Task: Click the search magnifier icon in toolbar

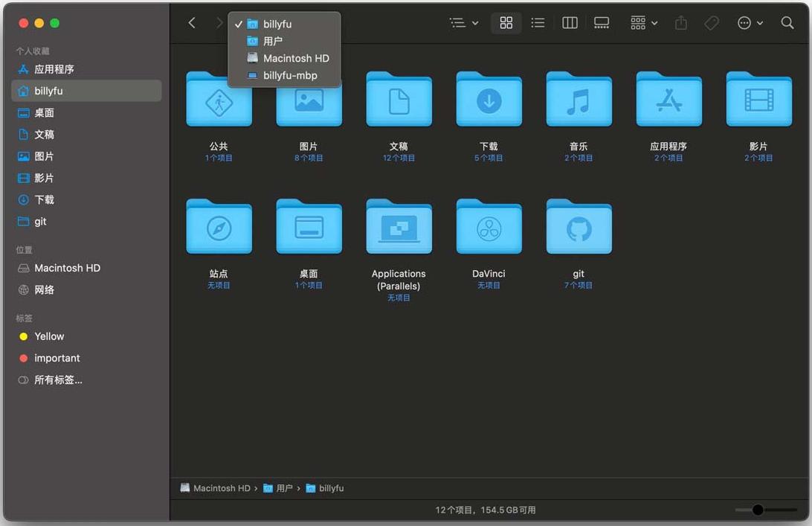Action: click(x=787, y=23)
